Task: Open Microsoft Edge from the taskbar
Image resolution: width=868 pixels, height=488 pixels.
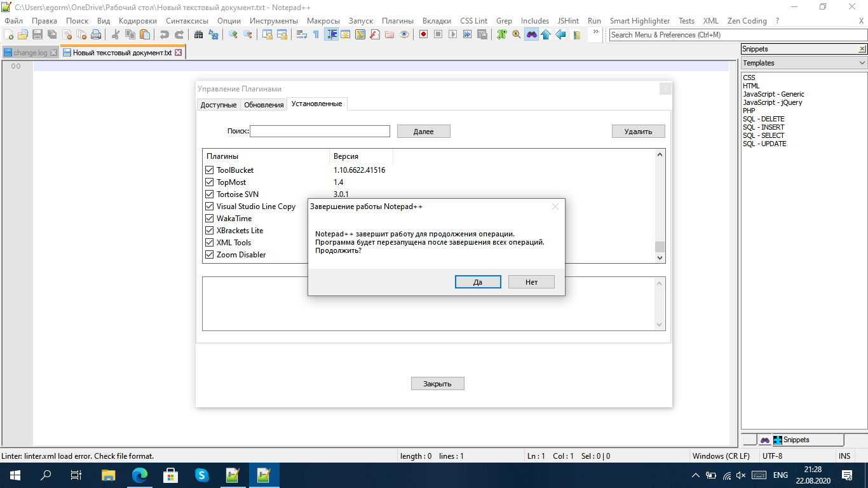Action: tap(139, 475)
